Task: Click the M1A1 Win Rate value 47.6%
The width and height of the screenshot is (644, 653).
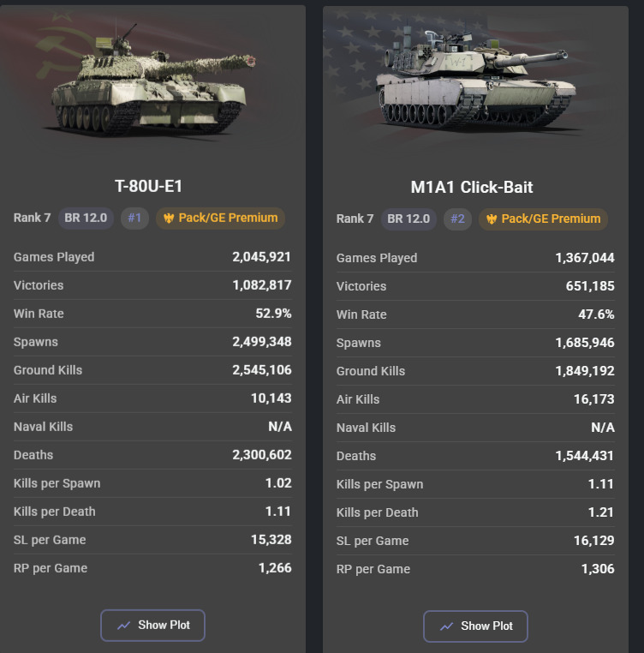Action: [596, 315]
